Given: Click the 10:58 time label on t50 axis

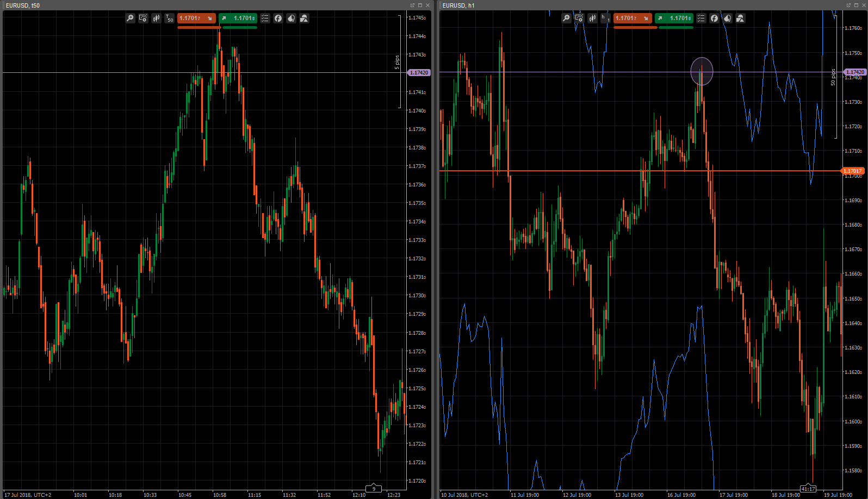Looking at the screenshot, I should 220,495.
